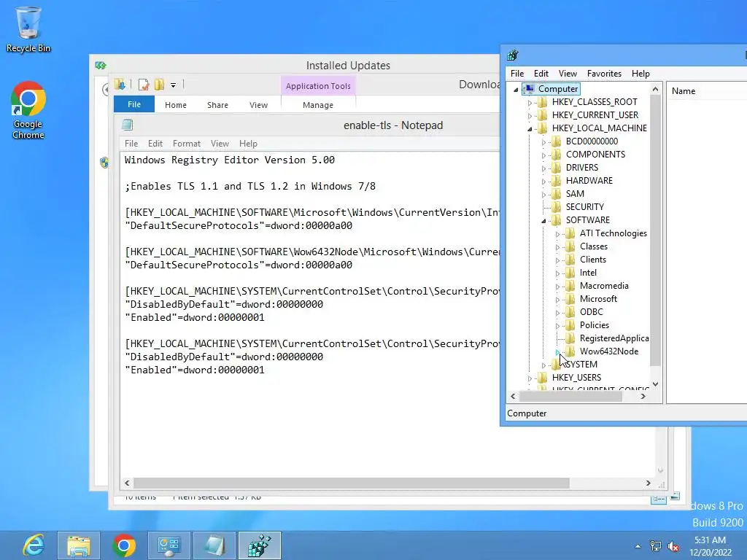Click the Computer icon in registry tree
The image size is (747, 560).
coord(530,88)
